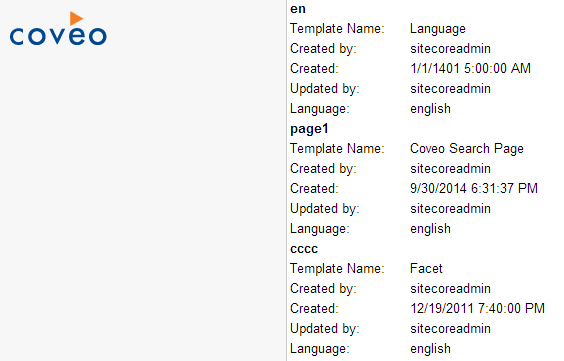Open the 'page1' result title
Viewport: 564px width, 361px height.
(x=309, y=129)
